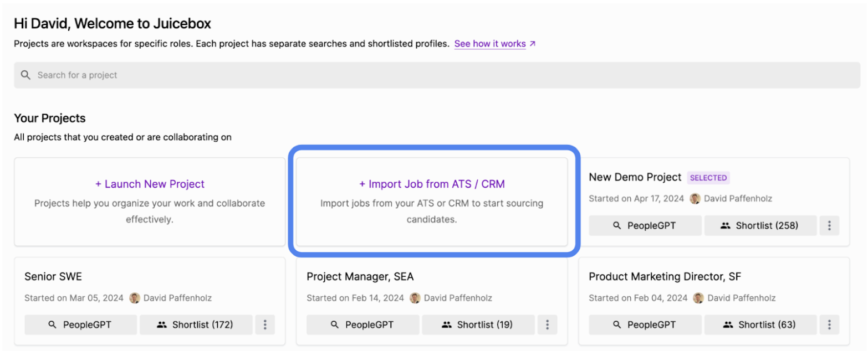
Task: Click David Paffenholz avatar on Senior SWE card
Action: point(135,298)
